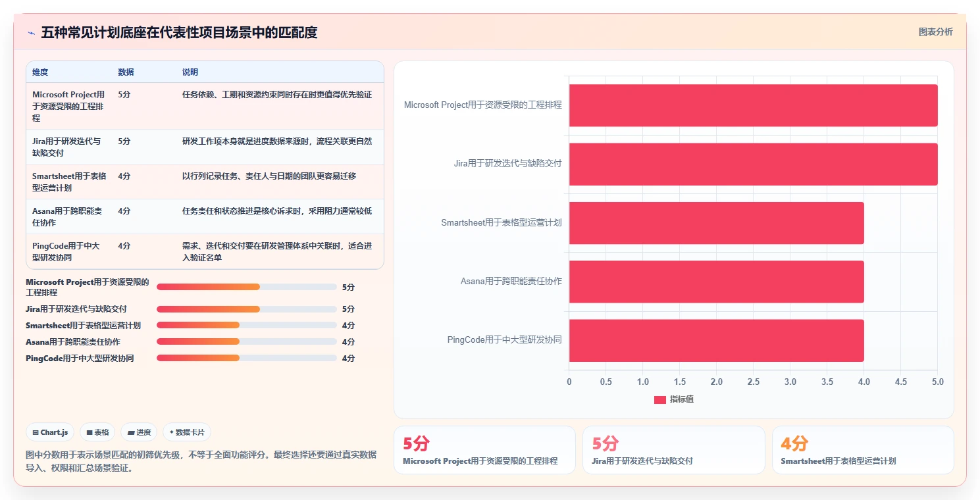
Task: Click chart axis label Asana用于跨职能责任协作
Action: [x=511, y=282]
